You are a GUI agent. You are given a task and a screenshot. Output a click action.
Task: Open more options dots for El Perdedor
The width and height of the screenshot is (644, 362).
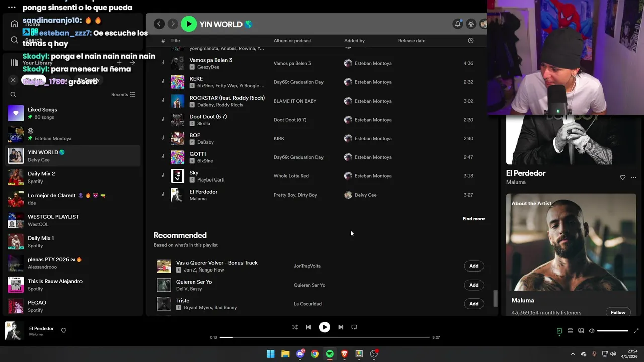point(633,177)
